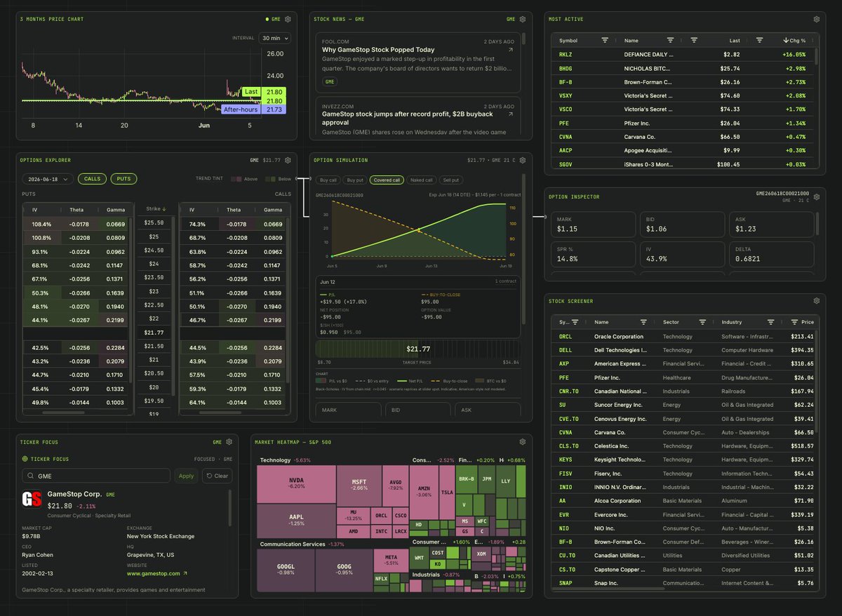The width and height of the screenshot is (842, 616).
Task: Click the Clear button in Ticker Focus
Action: tap(217, 476)
